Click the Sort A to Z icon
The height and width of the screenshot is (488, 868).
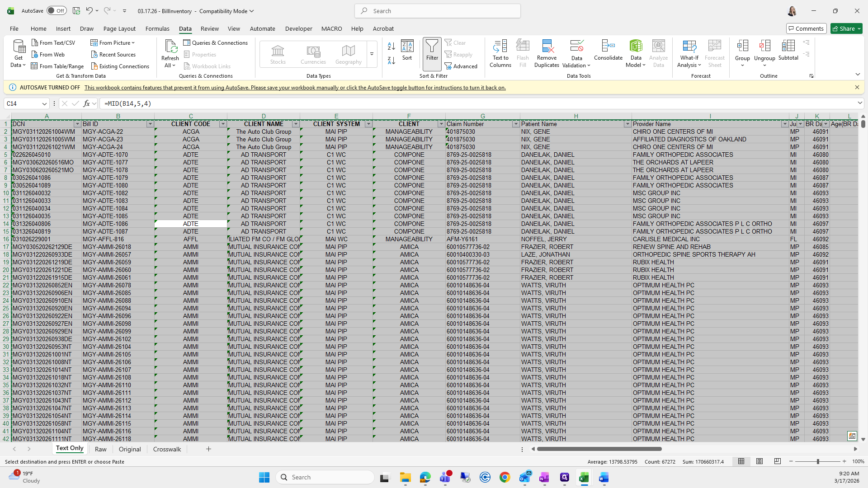pos(392,46)
